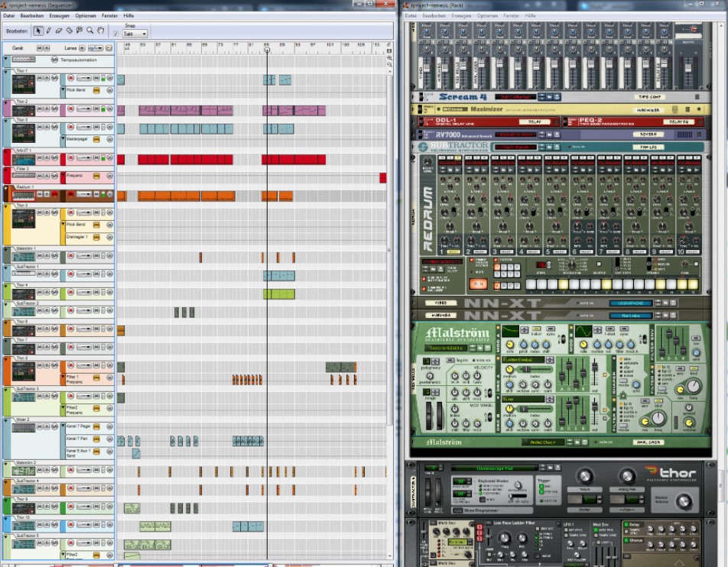The image size is (728, 567).
Task: Select the pencil tool in toolbar
Action: click(x=49, y=31)
